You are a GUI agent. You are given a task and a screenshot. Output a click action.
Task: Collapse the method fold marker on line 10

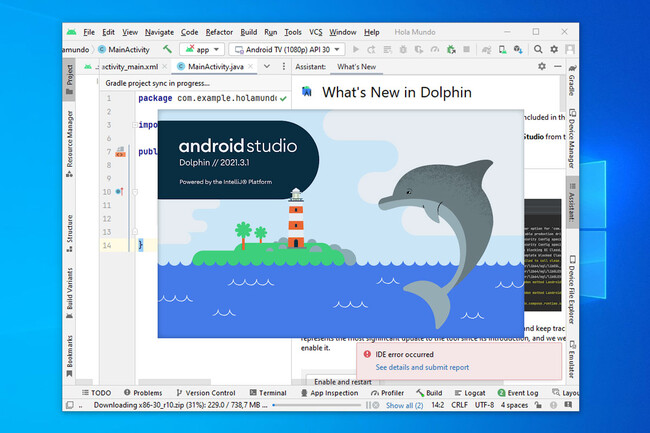coord(135,192)
